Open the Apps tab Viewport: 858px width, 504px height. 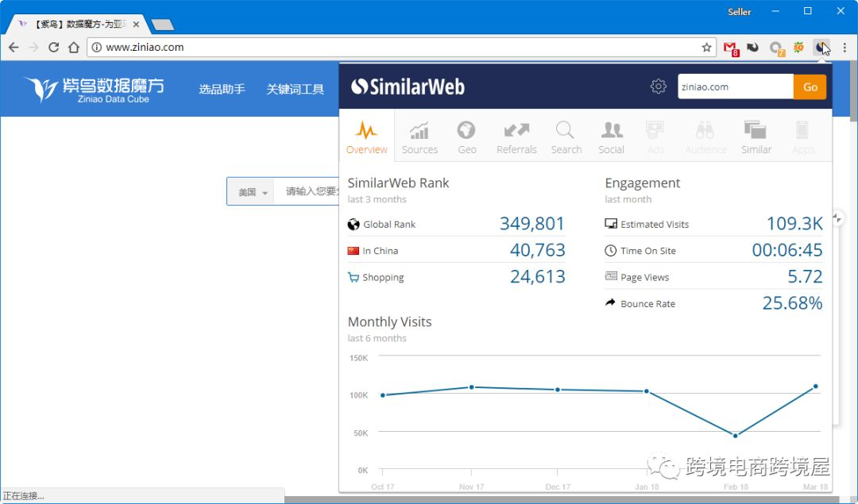(x=802, y=137)
